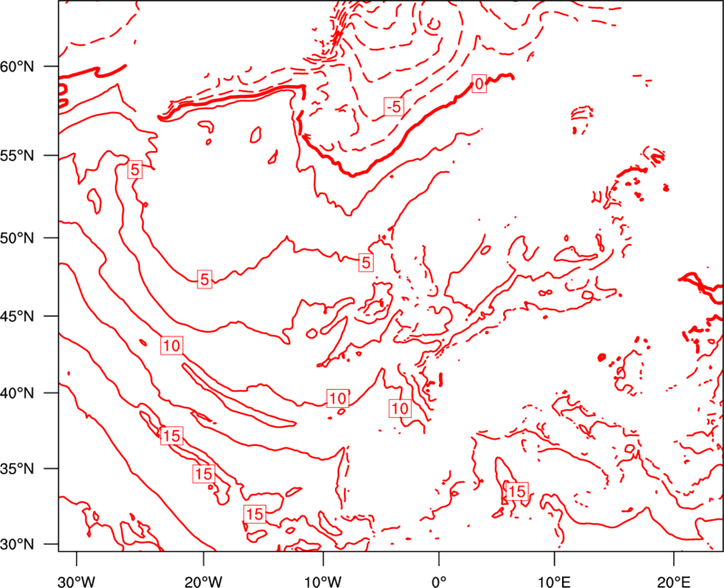Image resolution: width=724 pixels, height=588 pixels.
Task: Click the 30°W longitude axis label
Action: (76, 582)
